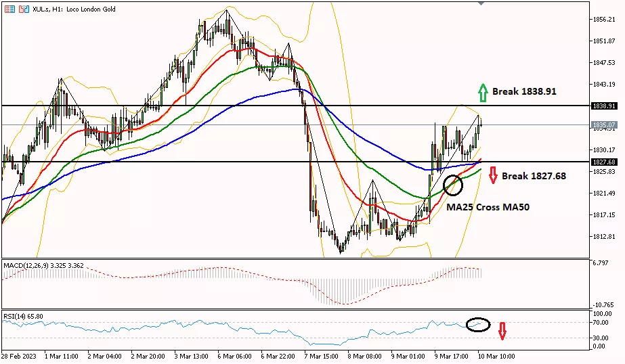Click the -10.765 MACD scale value
Image resolution: width=625 pixels, height=364 pixels.
[x=603, y=305]
